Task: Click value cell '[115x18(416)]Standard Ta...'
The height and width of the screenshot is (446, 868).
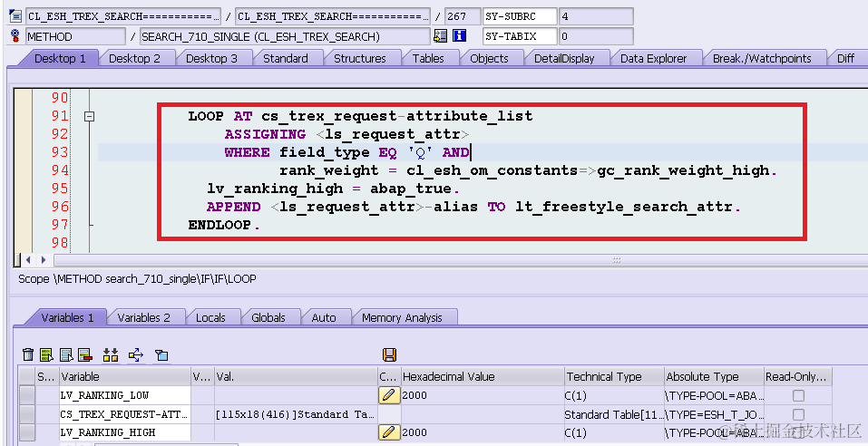Action: coord(296,414)
